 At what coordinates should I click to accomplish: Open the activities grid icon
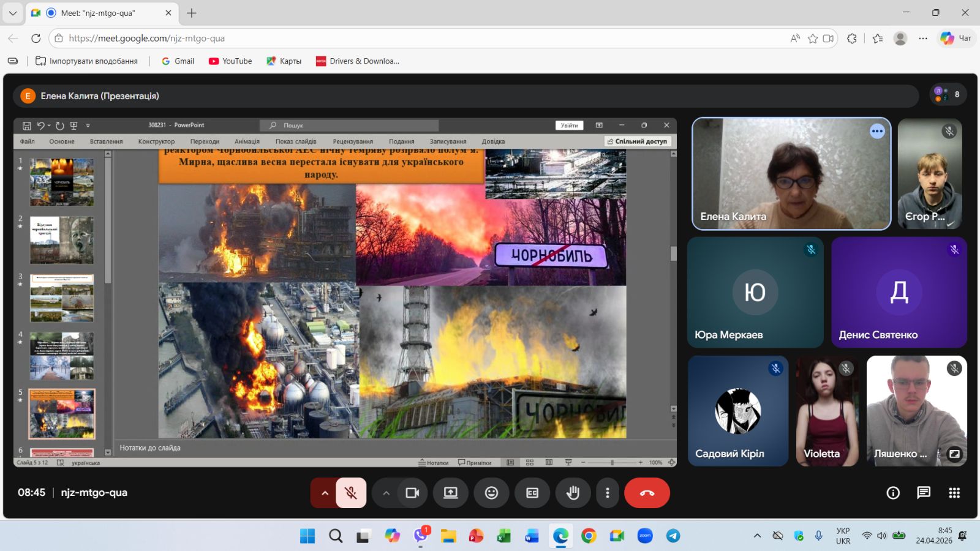954,493
